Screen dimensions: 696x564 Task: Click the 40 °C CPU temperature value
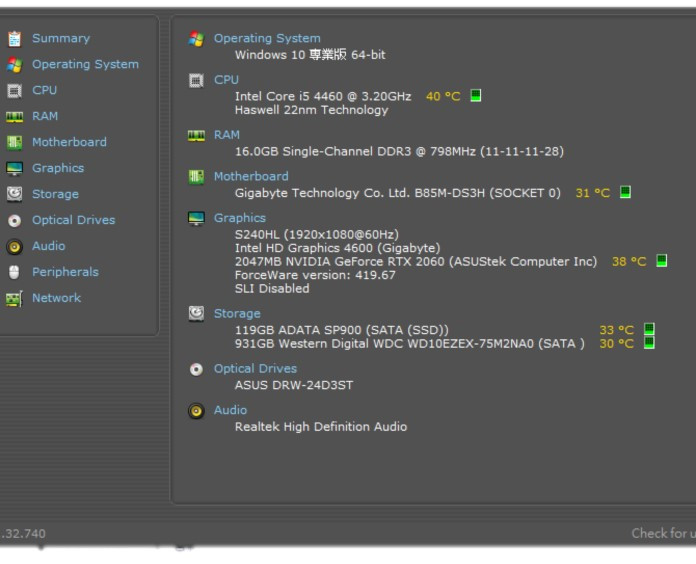tap(443, 96)
